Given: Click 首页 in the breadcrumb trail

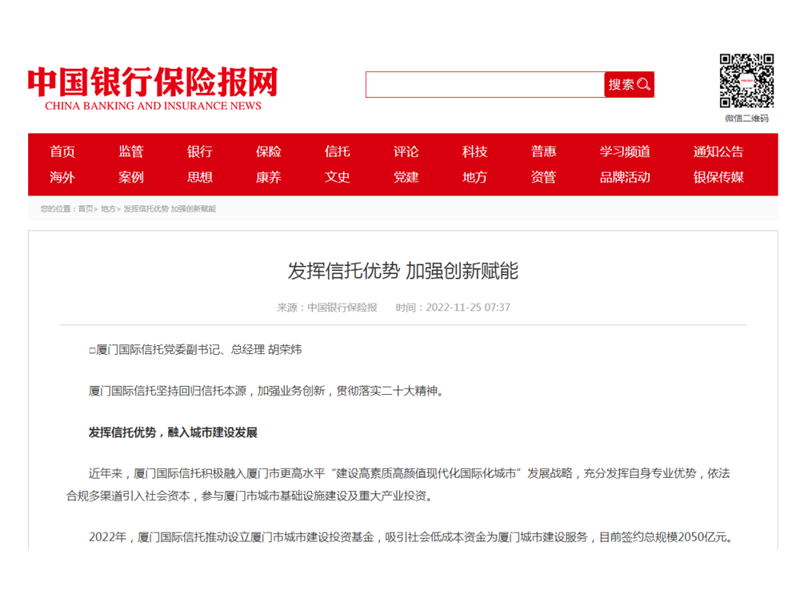Looking at the screenshot, I should 85,209.
